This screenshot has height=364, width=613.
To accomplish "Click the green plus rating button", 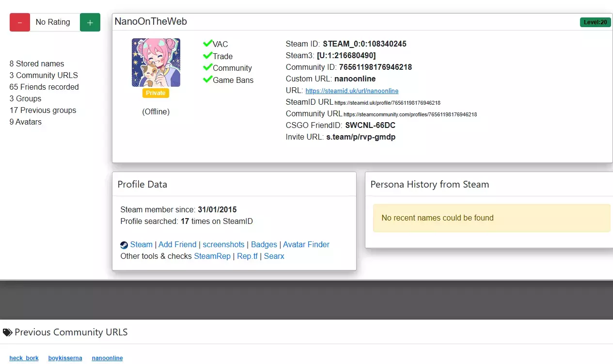I will click(x=90, y=22).
